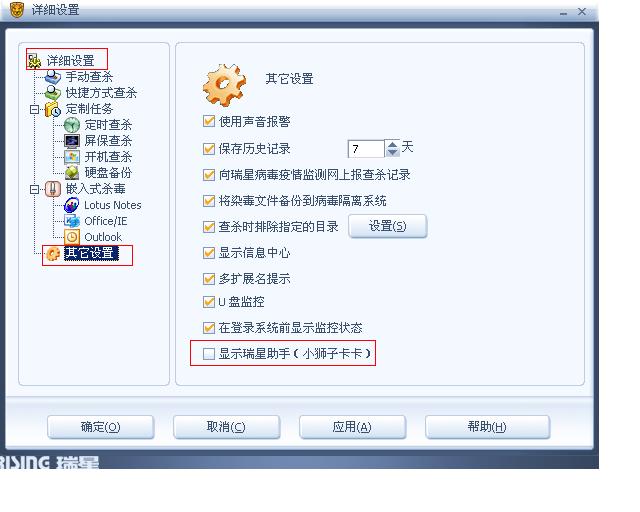Click the 快捷方式查杀 tree icon

coord(52,93)
